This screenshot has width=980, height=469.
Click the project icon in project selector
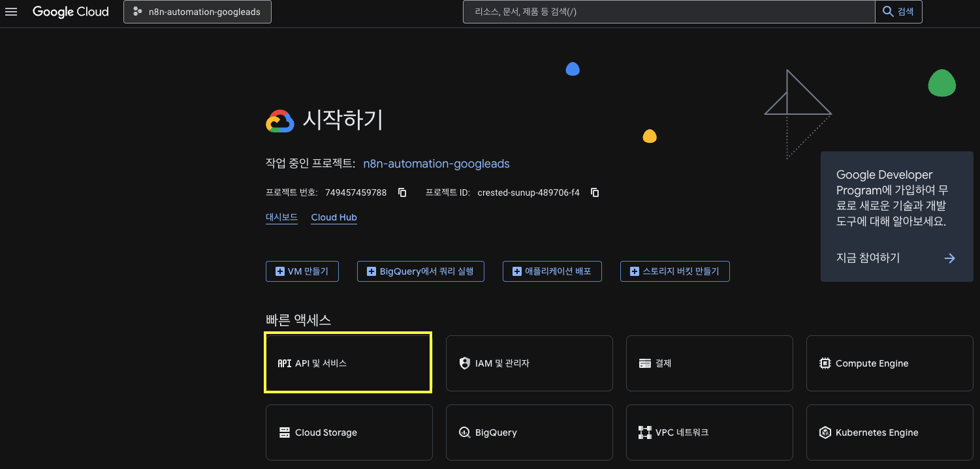tap(136, 12)
